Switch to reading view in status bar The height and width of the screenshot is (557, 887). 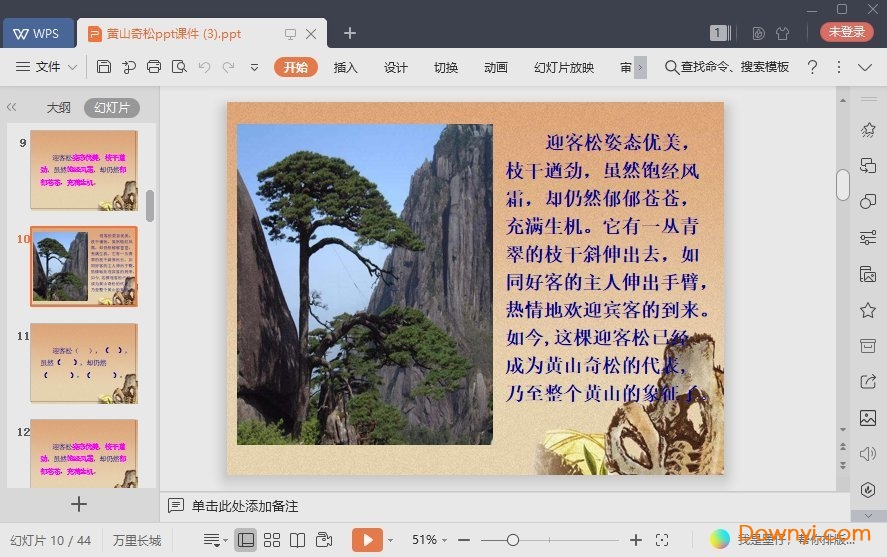[297, 540]
